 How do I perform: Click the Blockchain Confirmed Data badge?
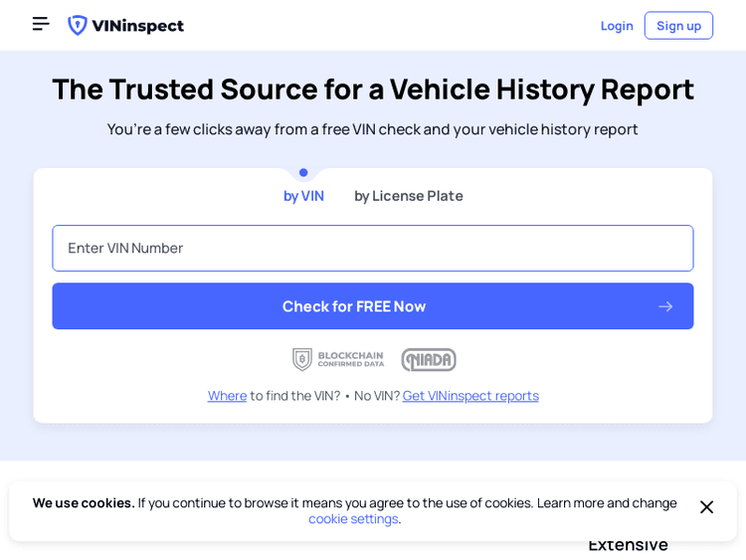[x=338, y=359]
